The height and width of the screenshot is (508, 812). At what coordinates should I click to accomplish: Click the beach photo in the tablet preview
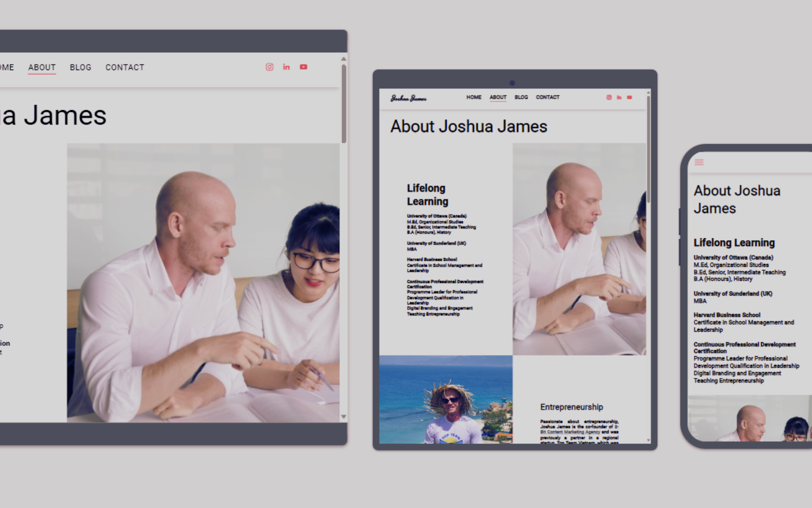coord(446,399)
